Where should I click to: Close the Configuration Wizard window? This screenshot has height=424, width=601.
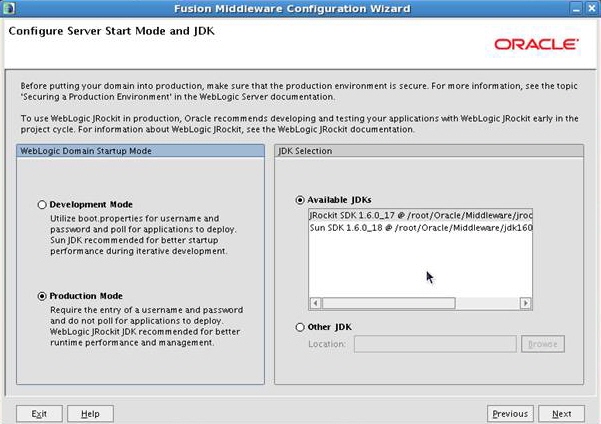tap(591, 8)
